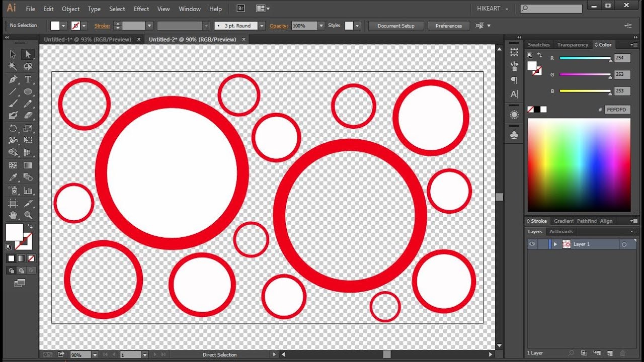This screenshot has width=644, height=362.
Task: Select the Paintbrush tool
Action: point(13,104)
